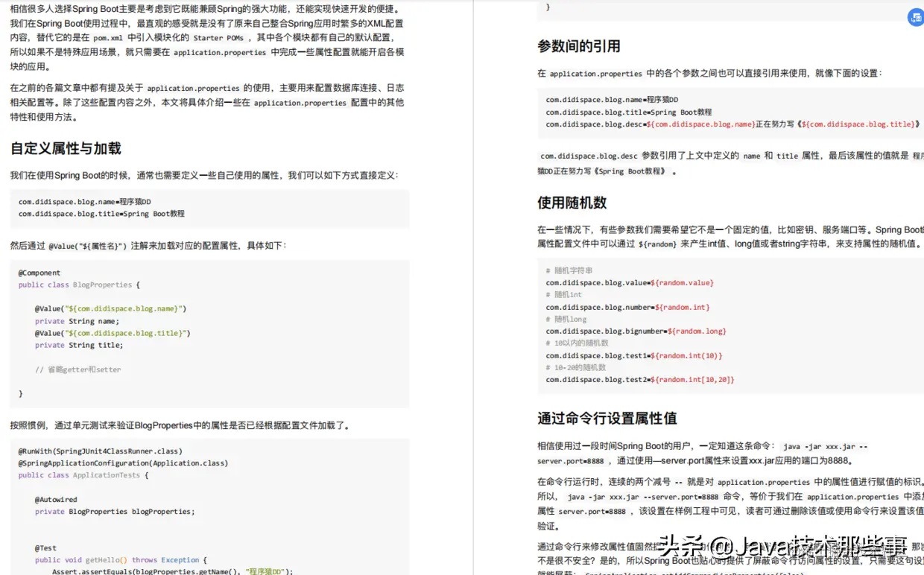Click the line 'public class BlogProperties {'
924x575 pixels.
(x=79, y=285)
